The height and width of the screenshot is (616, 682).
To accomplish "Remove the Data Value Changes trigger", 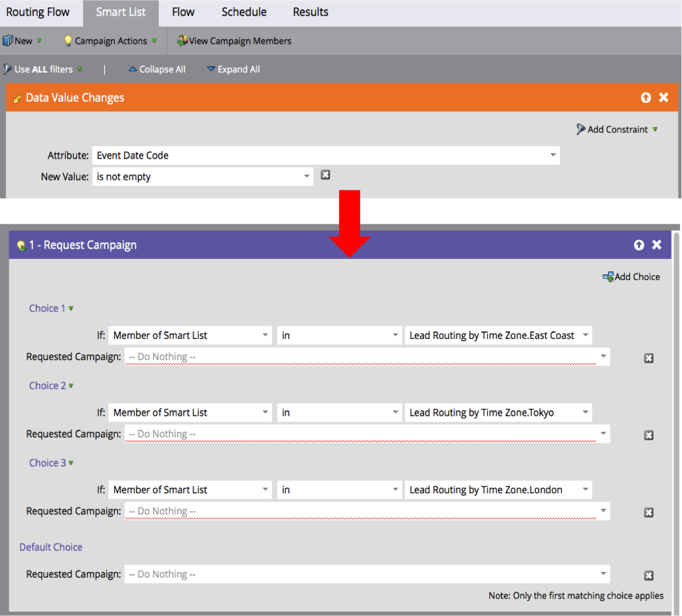I will pyautogui.click(x=663, y=98).
